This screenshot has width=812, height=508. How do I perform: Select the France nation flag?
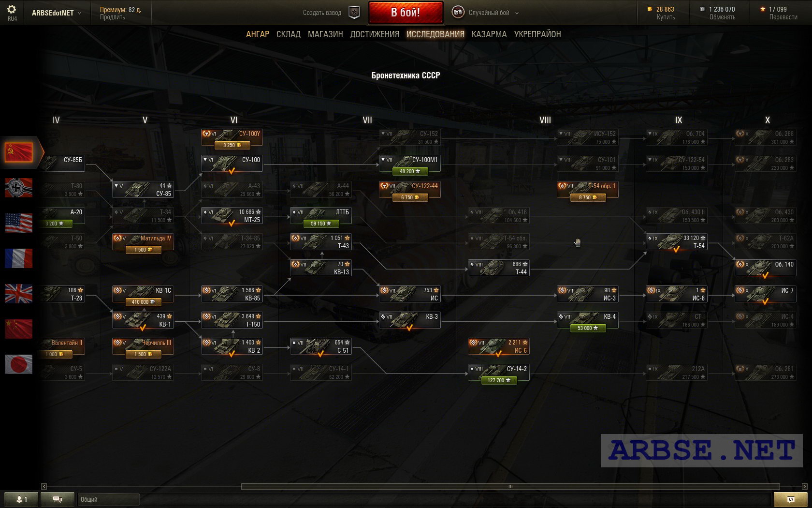pyautogui.click(x=19, y=258)
